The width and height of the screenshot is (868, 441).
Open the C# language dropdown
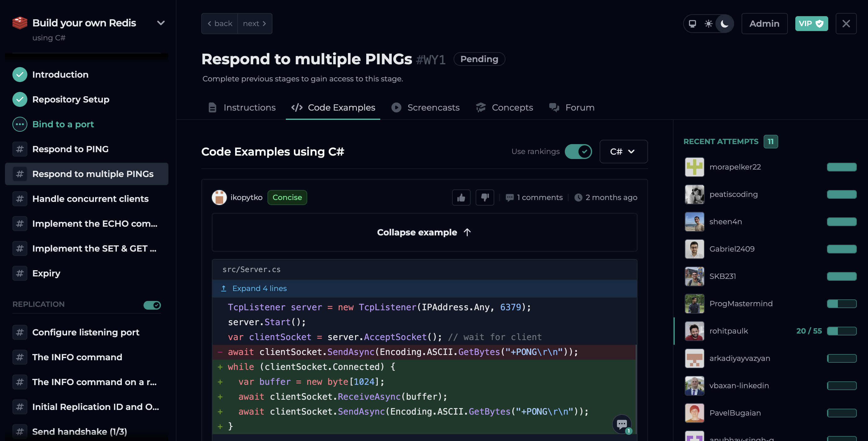tap(624, 152)
